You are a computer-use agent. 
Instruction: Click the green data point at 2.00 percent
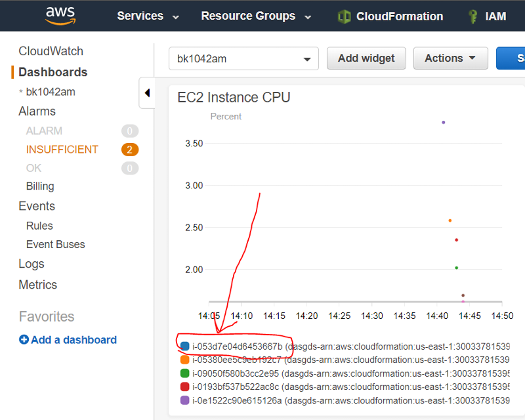456,268
